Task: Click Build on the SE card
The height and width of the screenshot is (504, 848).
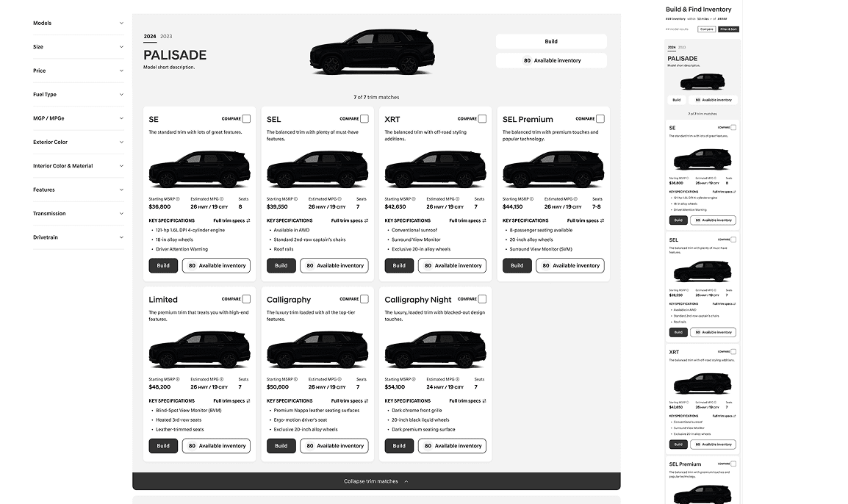Action: pos(163,265)
